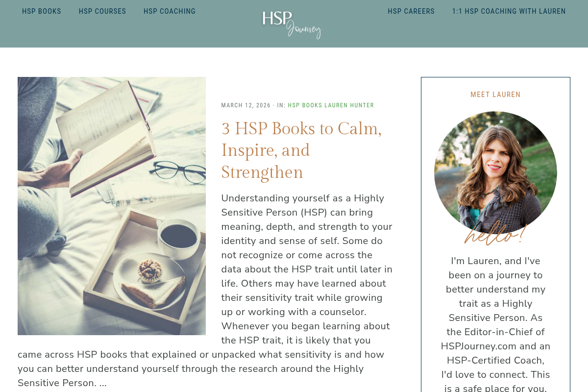Click Lauren's circular portrait photo

495,172
